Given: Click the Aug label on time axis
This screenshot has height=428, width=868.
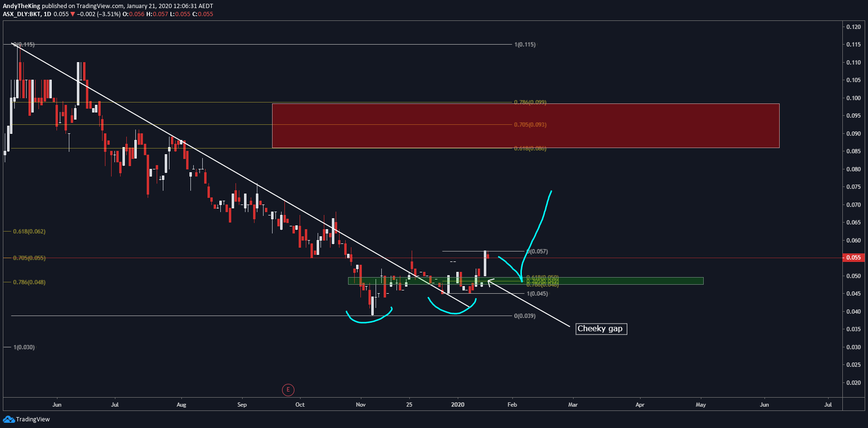Looking at the screenshot, I should coord(181,405).
